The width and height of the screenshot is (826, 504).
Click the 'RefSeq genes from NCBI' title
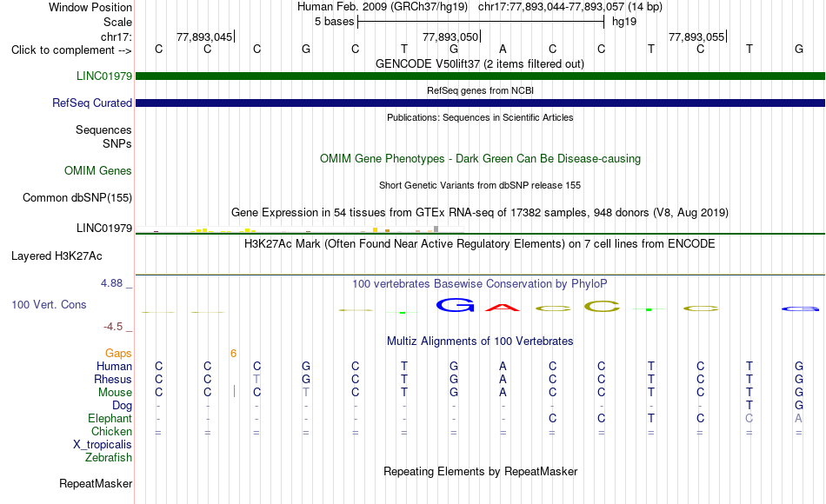pos(480,90)
